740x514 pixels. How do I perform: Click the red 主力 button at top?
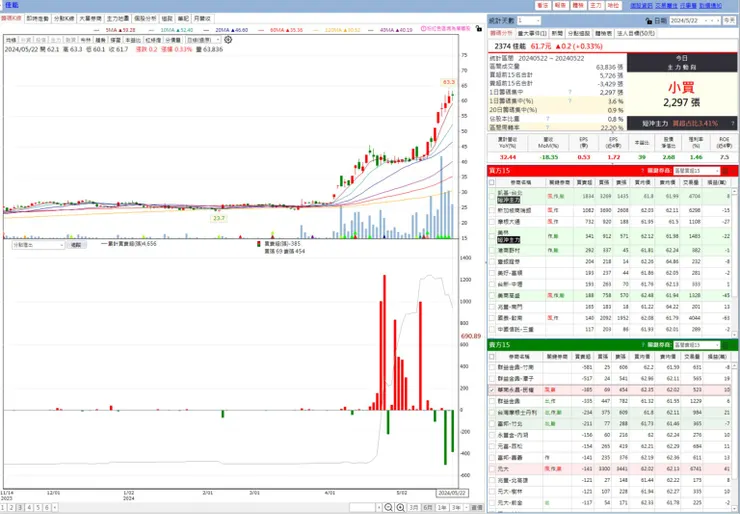(596, 5)
